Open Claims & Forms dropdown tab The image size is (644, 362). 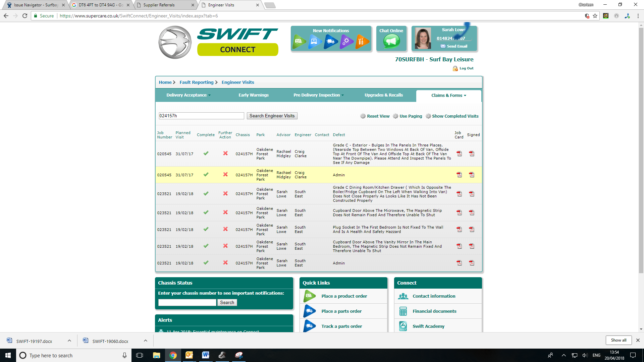click(448, 96)
